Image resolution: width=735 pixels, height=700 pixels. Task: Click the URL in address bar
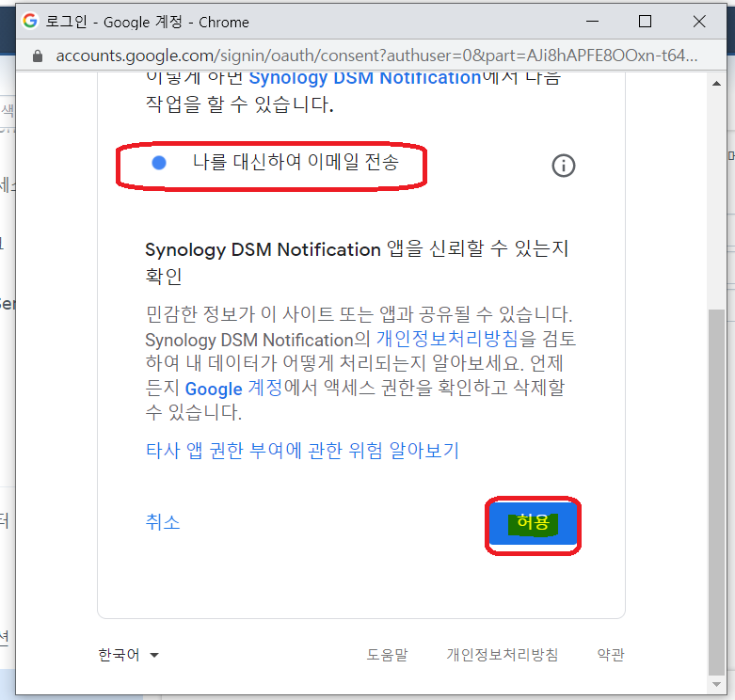376,56
